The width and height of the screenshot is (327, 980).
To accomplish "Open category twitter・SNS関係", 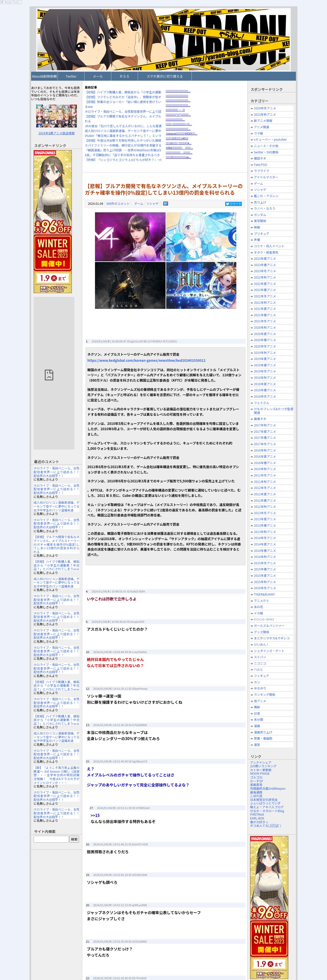I will click(266, 152).
